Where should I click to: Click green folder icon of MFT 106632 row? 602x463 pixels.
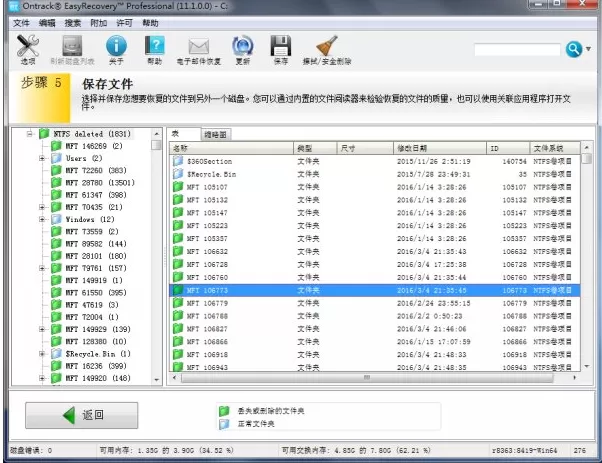click(x=178, y=251)
